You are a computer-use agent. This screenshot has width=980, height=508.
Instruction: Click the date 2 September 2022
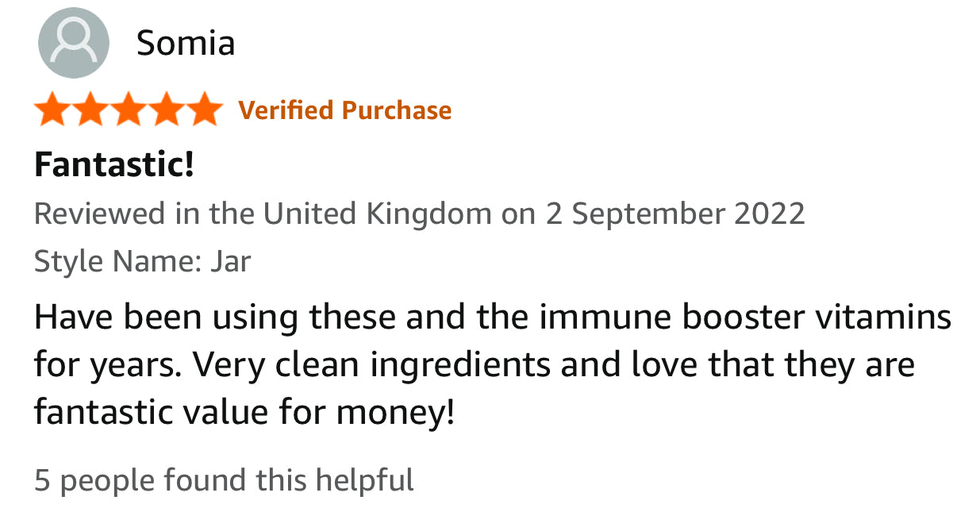(674, 214)
